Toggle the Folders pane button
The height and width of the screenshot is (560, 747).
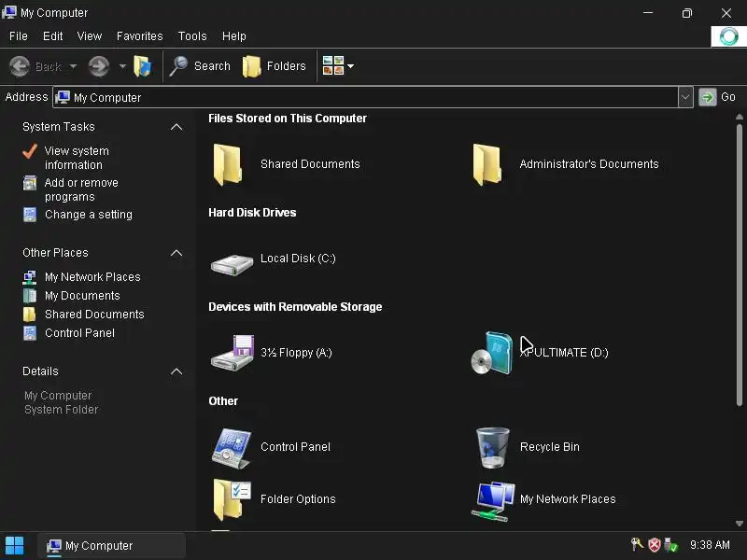click(x=275, y=66)
